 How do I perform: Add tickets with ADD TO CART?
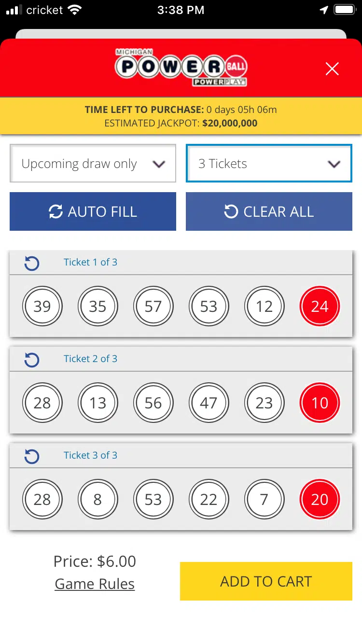(266, 581)
